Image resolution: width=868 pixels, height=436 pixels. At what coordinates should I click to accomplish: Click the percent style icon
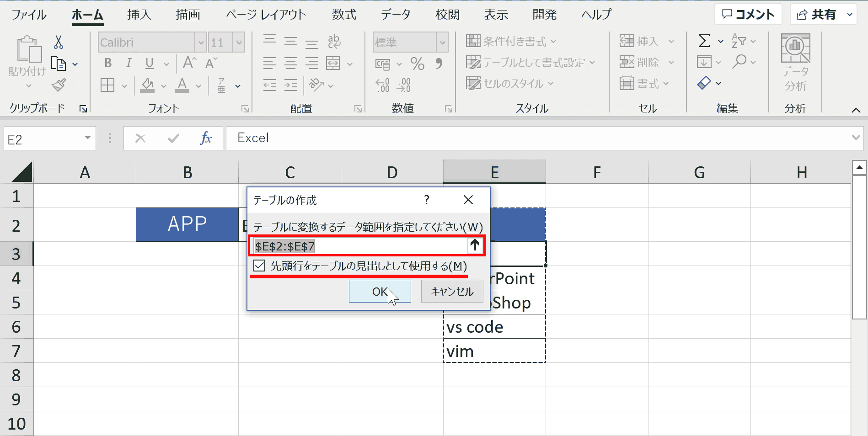click(418, 64)
